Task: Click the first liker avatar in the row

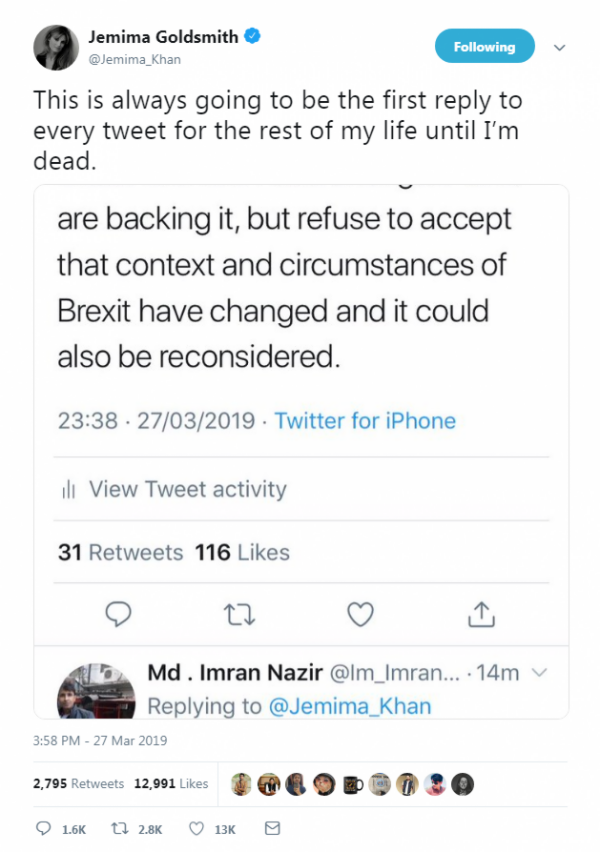Action: point(241,784)
